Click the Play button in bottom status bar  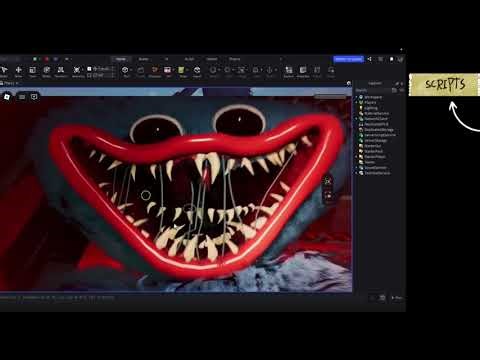397,298
